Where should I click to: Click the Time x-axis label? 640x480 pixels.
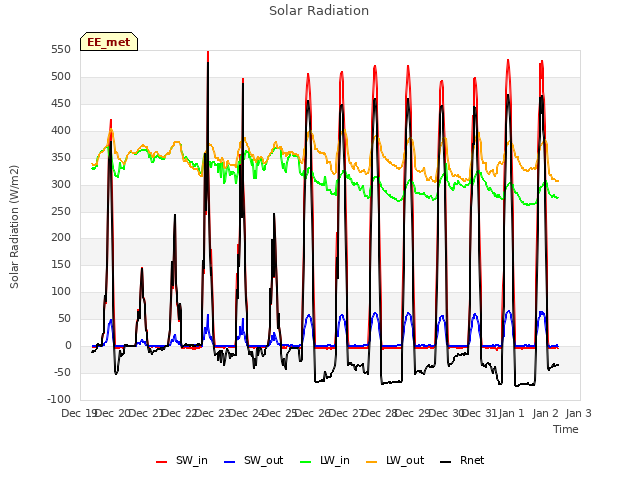(566, 429)
